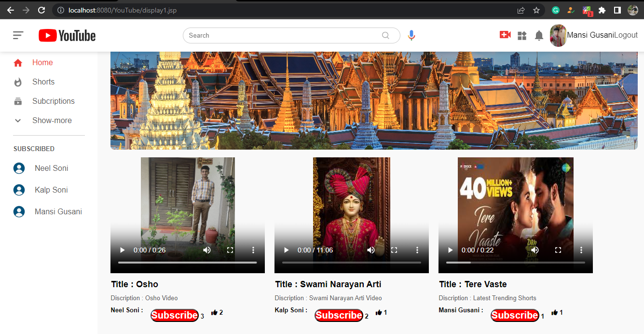Image resolution: width=644 pixels, height=334 pixels.
Task: Click Mansi Gusani sidebar avatar icon
Action: tap(19, 212)
